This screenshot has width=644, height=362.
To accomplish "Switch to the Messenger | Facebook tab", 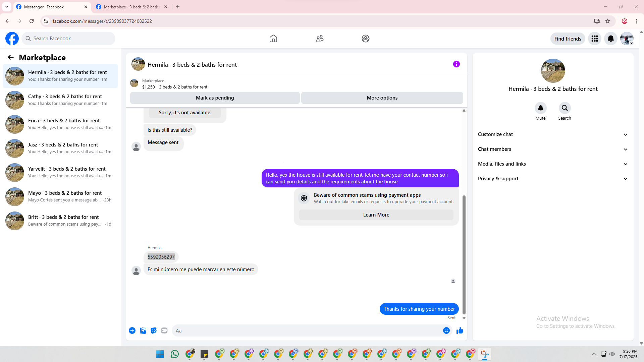I will (52, 7).
